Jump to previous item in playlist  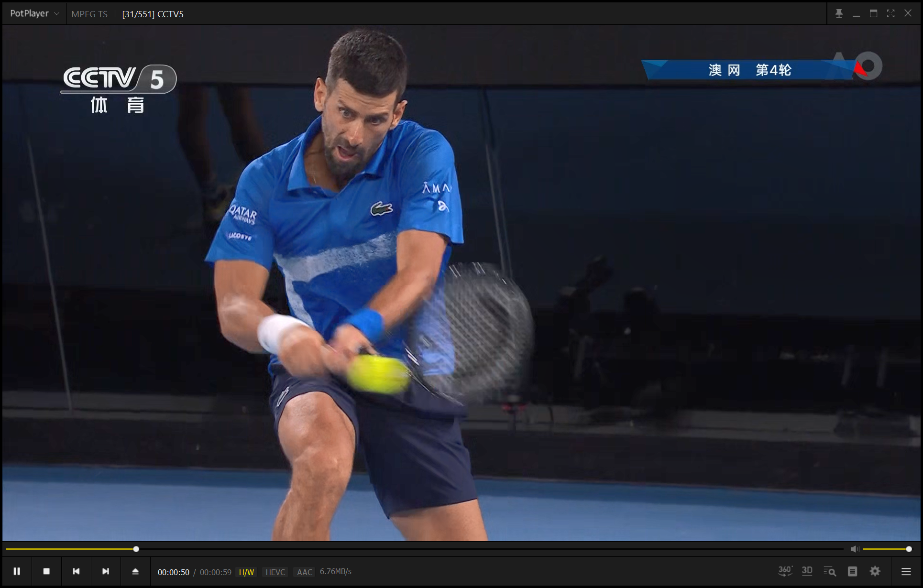pos(76,571)
